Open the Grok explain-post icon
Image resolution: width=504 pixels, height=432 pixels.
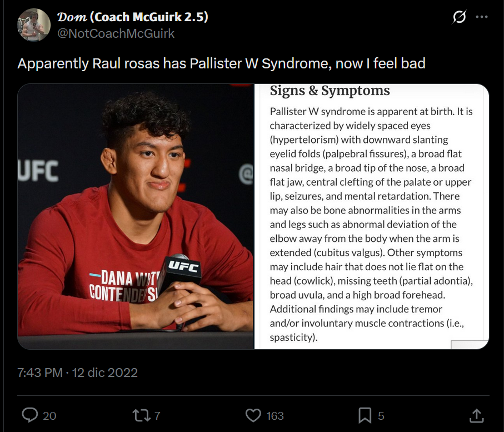[459, 18]
